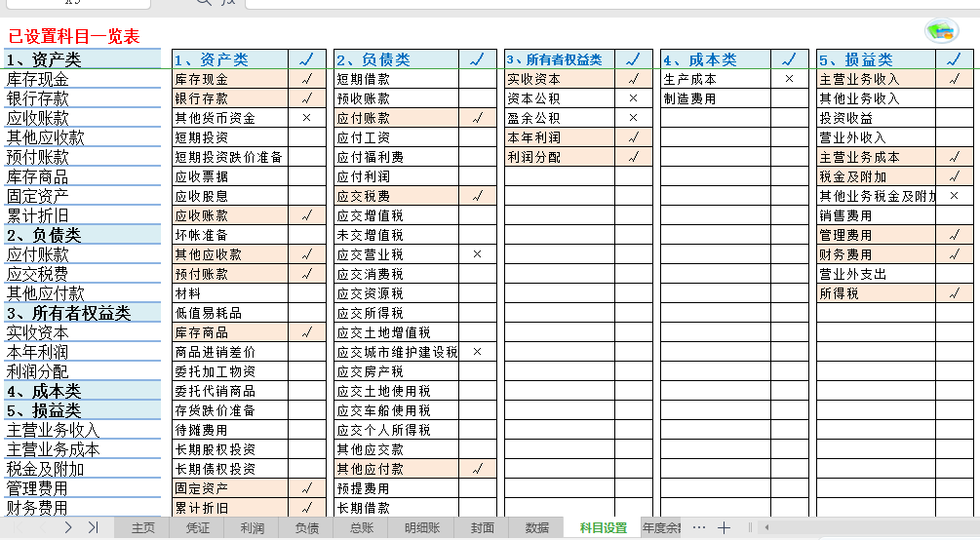Click the check mark in 3、所有者权益类 header
This screenshot has height=540, width=980.
coord(634,59)
